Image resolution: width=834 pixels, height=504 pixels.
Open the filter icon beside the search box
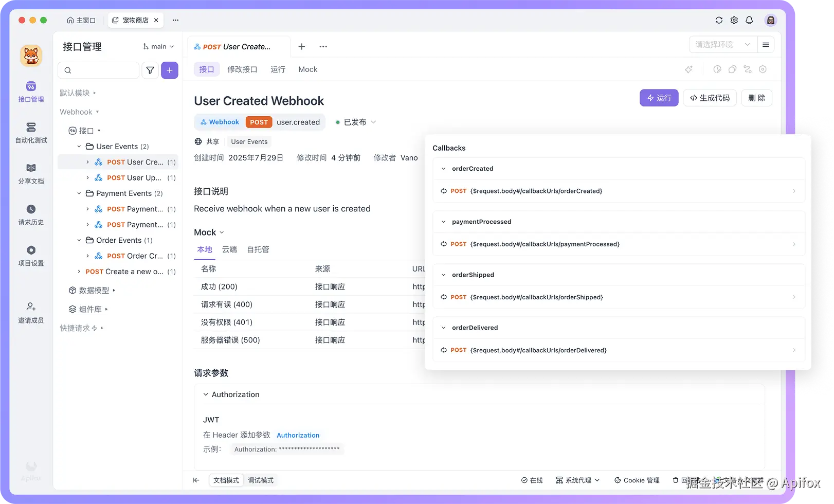click(150, 70)
